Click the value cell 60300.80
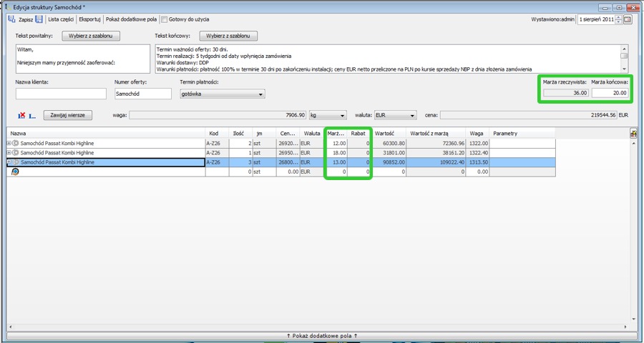This screenshot has height=343, width=644. [x=389, y=143]
